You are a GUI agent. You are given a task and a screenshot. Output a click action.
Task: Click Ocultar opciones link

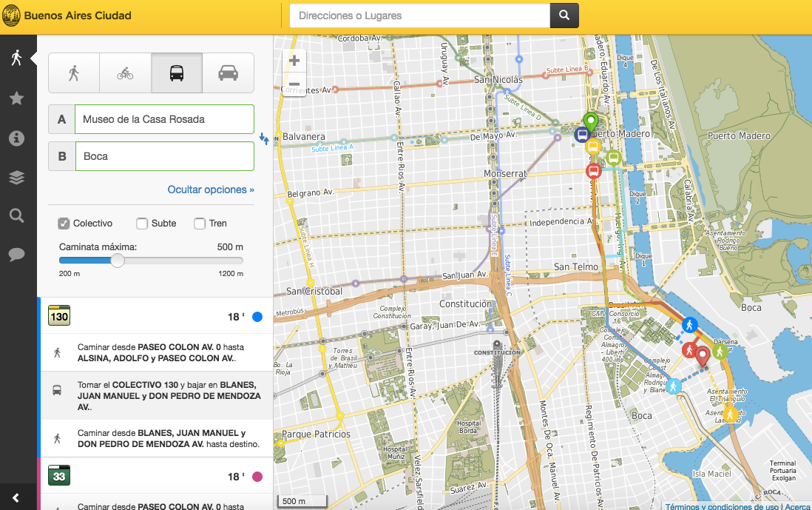211,189
